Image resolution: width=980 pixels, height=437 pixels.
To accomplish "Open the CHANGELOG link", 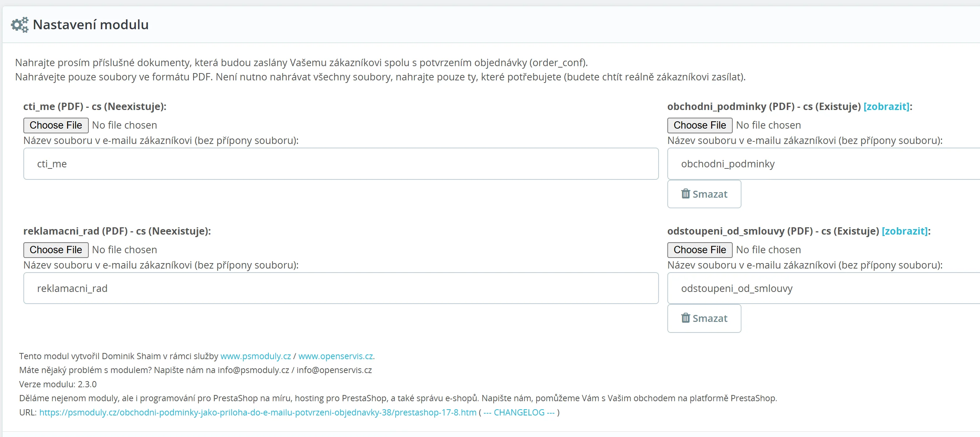I will (519, 412).
